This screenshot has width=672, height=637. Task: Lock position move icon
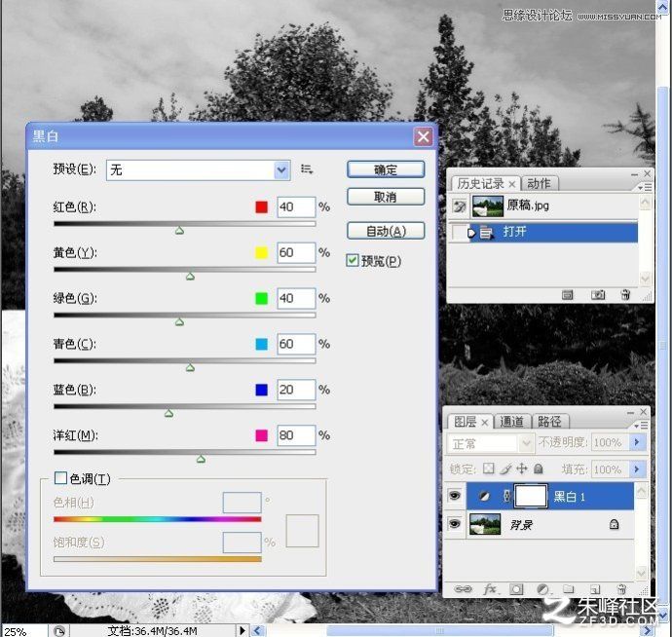click(x=522, y=468)
